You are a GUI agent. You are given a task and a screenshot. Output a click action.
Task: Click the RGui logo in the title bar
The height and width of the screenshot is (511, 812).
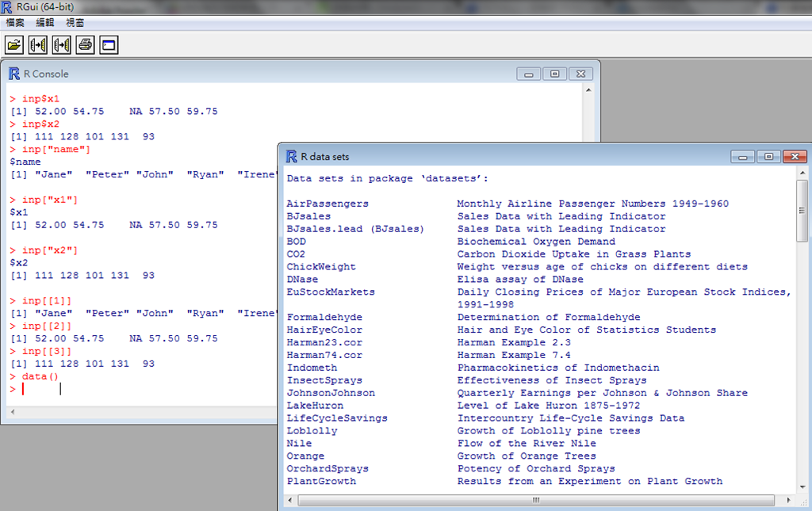tap(6, 7)
